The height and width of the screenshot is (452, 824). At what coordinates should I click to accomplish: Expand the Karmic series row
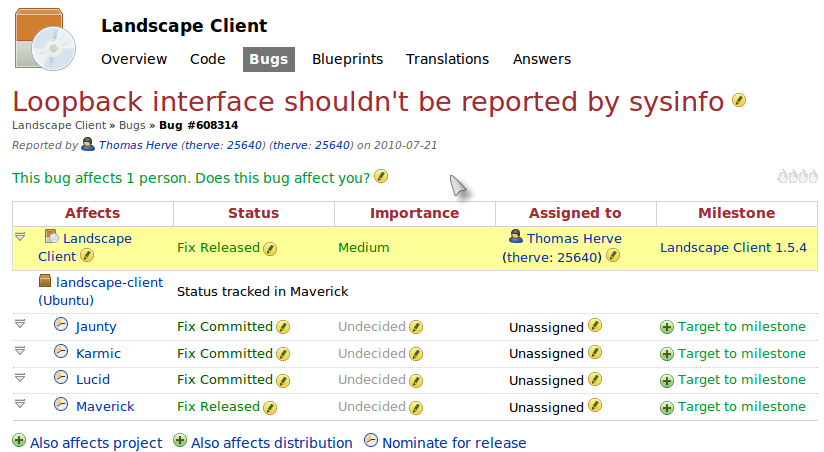(x=20, y=351)
